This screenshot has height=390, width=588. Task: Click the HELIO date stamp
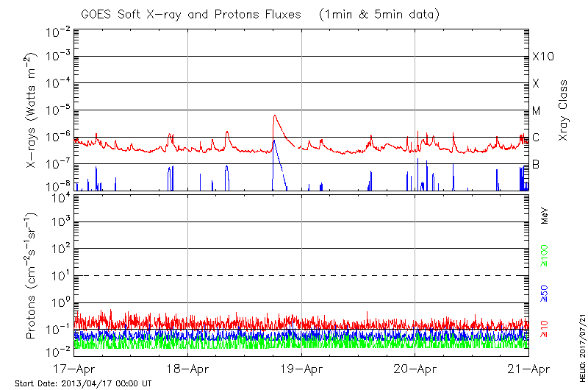(581, 352)
